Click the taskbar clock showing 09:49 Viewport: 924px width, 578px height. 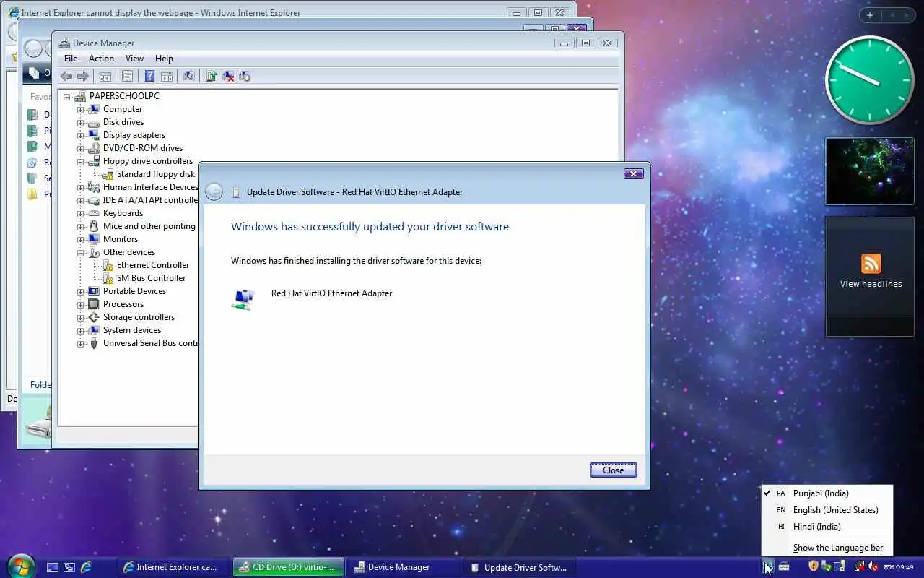click(899, 566)
